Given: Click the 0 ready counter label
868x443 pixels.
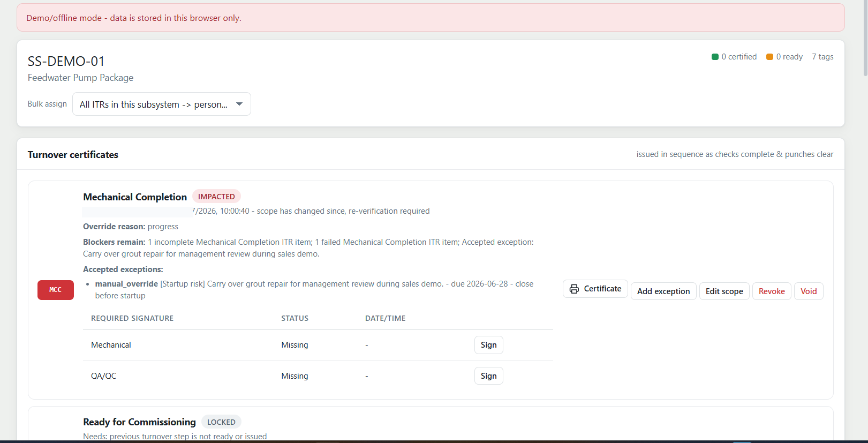Looking at the screenshot, I should click(x=789, y=57).
